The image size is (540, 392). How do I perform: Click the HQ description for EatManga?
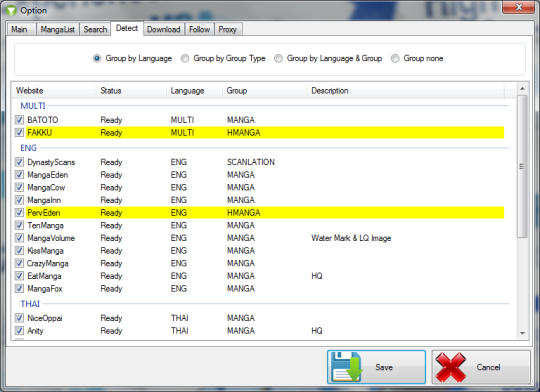(317, 276)
